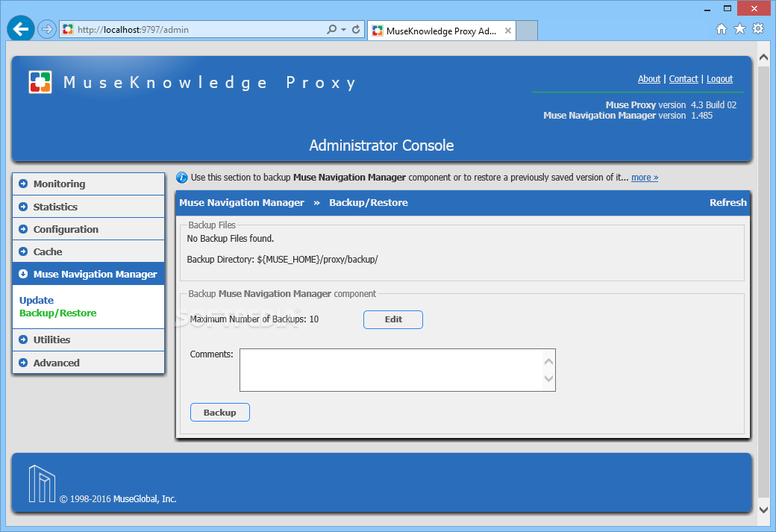This screenshot has height=532, width=776.
Task: Close the MuseKnowledge Proxy browser tab
Action: [508, 31]
